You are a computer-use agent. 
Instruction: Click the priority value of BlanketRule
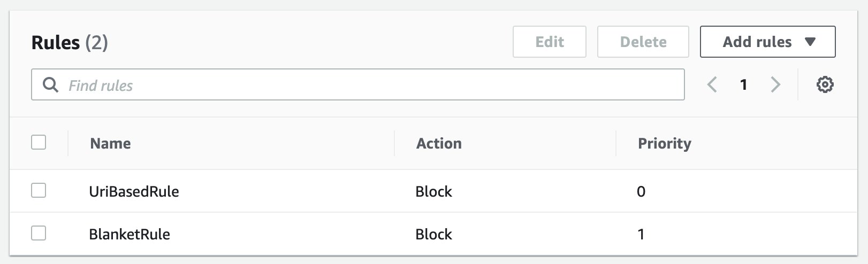point(641,234)
